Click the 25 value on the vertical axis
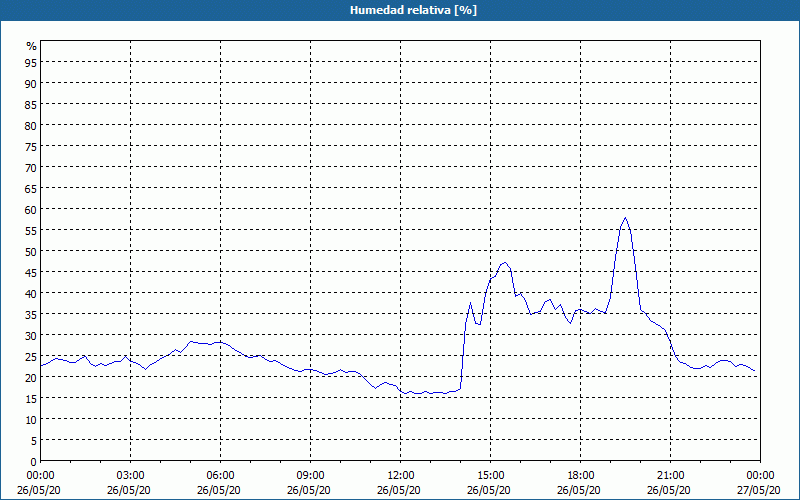800x500 pixels. tap(31, 356)
